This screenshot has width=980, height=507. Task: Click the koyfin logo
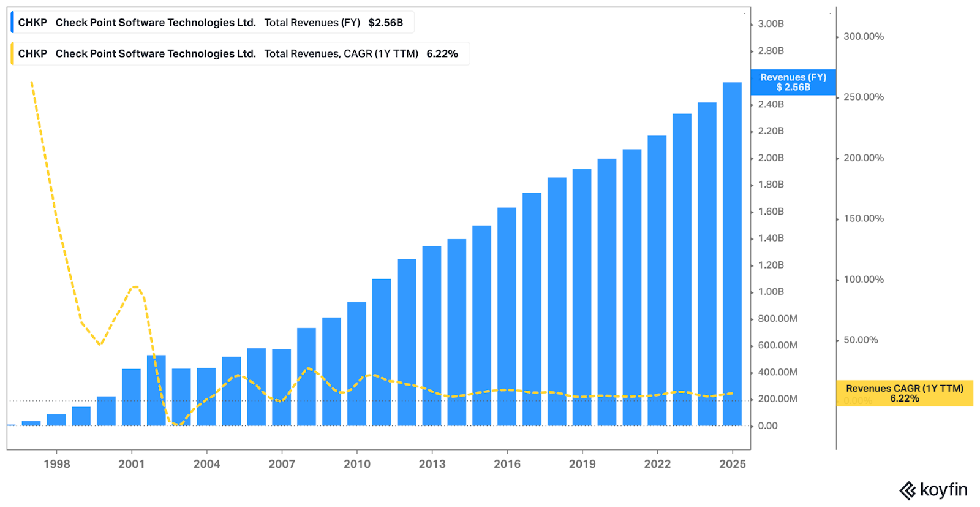[x=933, y=490]
